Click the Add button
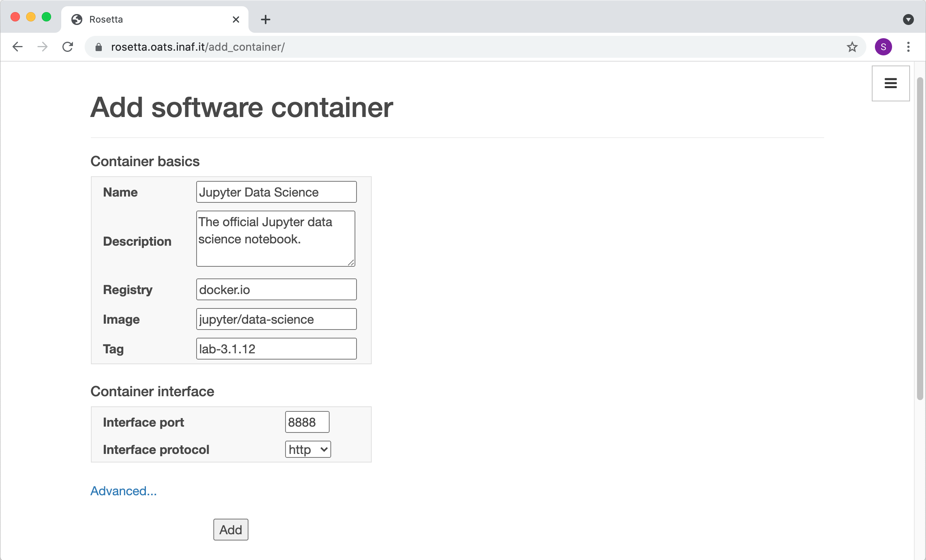 231,530
